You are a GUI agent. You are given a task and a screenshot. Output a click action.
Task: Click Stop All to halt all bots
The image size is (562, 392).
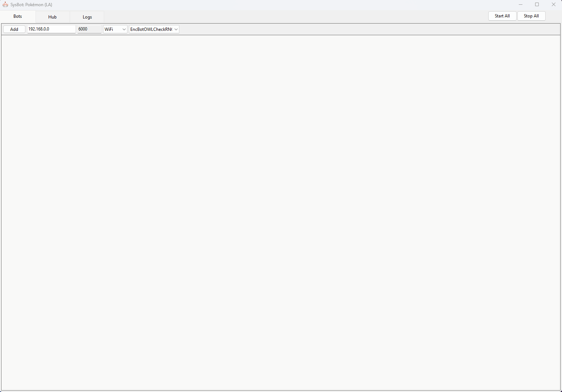point(531,16)
